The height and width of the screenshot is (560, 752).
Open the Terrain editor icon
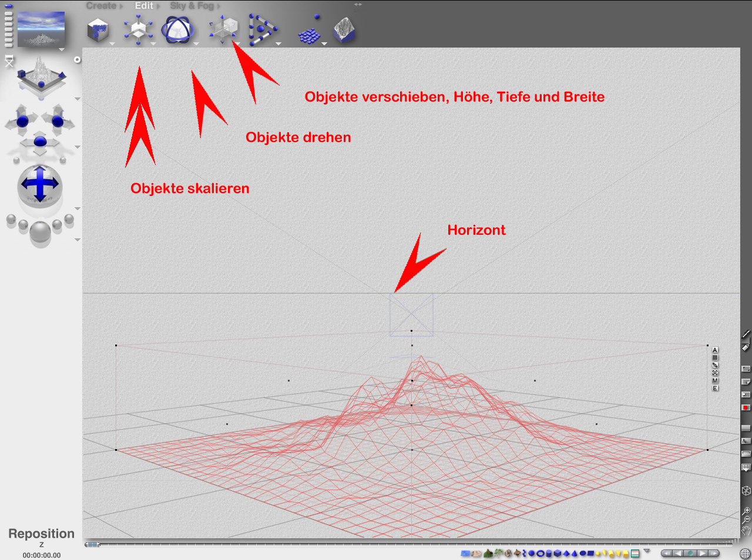344,30
